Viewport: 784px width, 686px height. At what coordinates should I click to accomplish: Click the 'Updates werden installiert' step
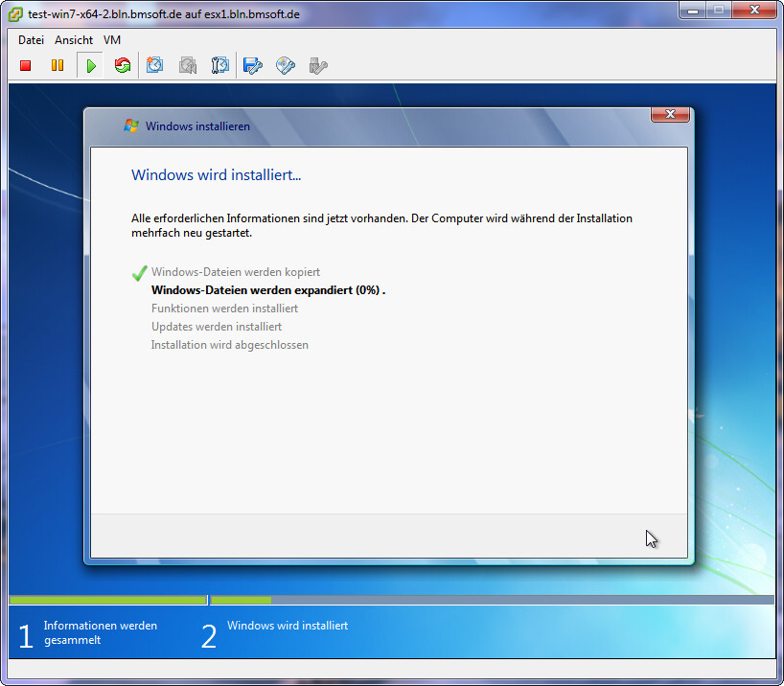[x=217, y=327]
